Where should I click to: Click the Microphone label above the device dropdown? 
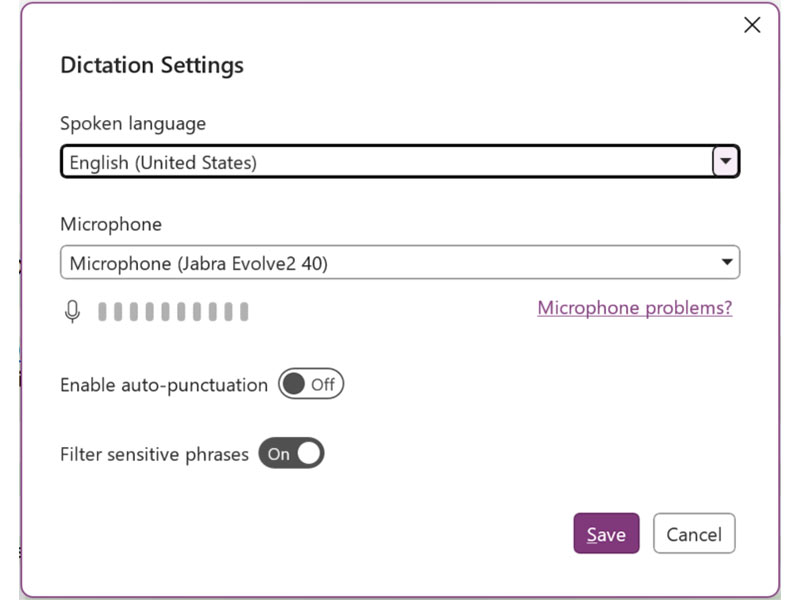(111, 224)
